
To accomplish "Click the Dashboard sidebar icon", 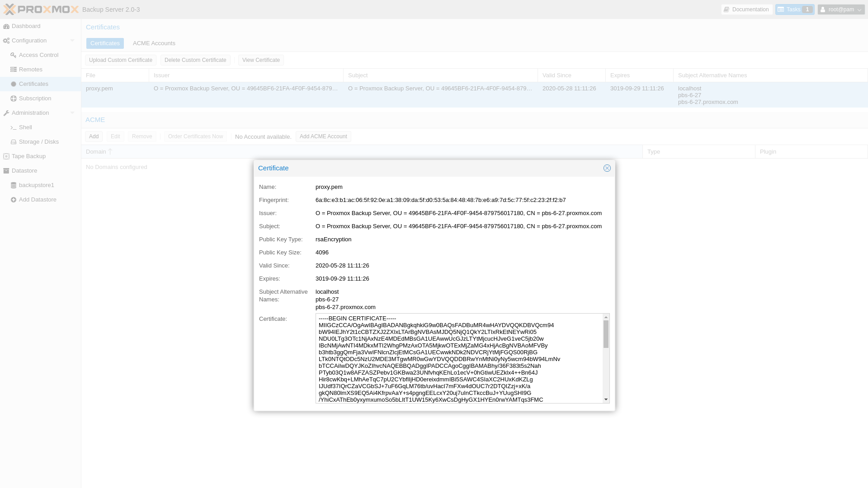I will coord(6,26).
